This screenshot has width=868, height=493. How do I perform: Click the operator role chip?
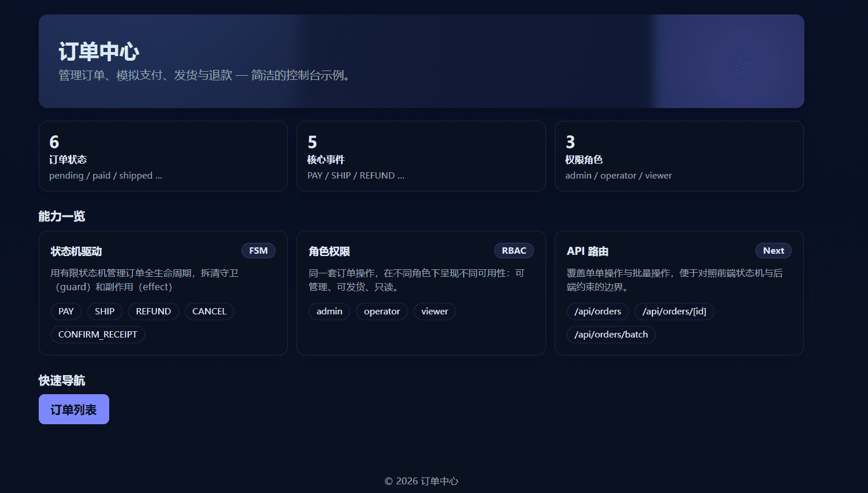pyautogui.click(x=381, y=312)
